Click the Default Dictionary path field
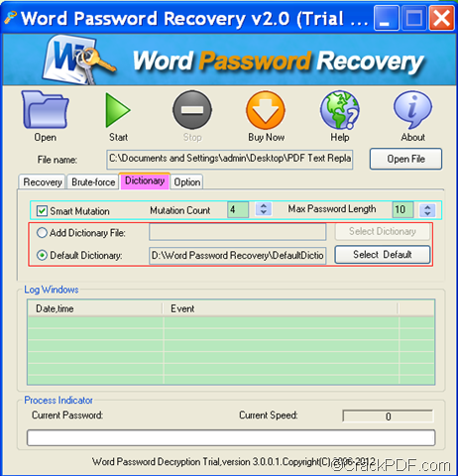458x476 pixels. 238,256
